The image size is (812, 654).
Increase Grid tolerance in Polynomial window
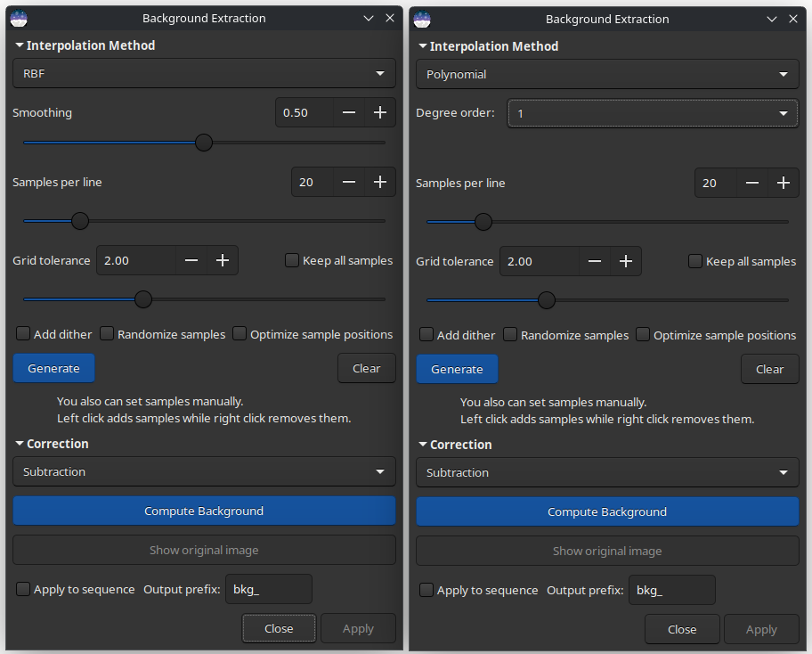point(626,261)
